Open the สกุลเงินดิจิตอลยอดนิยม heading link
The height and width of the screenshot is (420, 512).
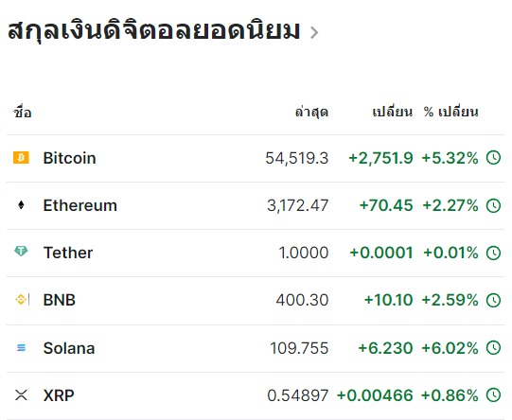(x=154, y=30)
